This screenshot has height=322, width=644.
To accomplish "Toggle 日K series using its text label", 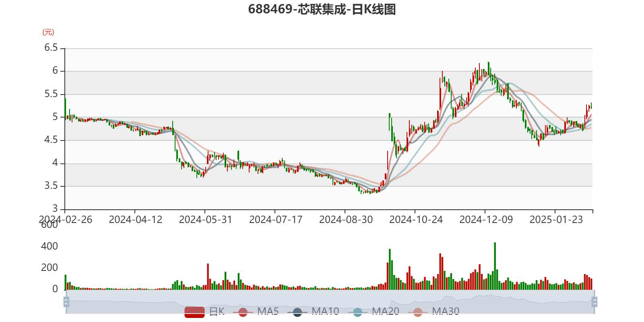I will pos(217,312).
